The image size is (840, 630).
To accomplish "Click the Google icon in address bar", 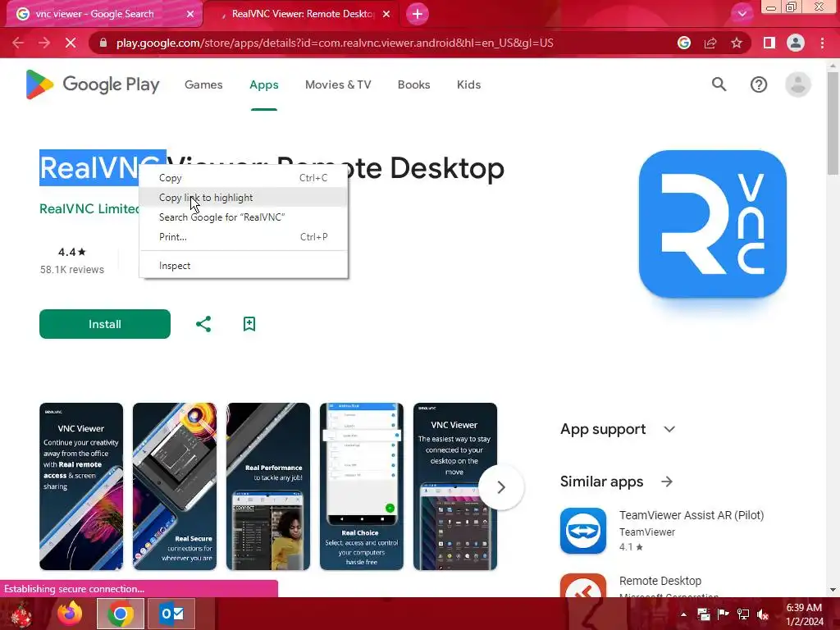I will click(x=684, y=43).
